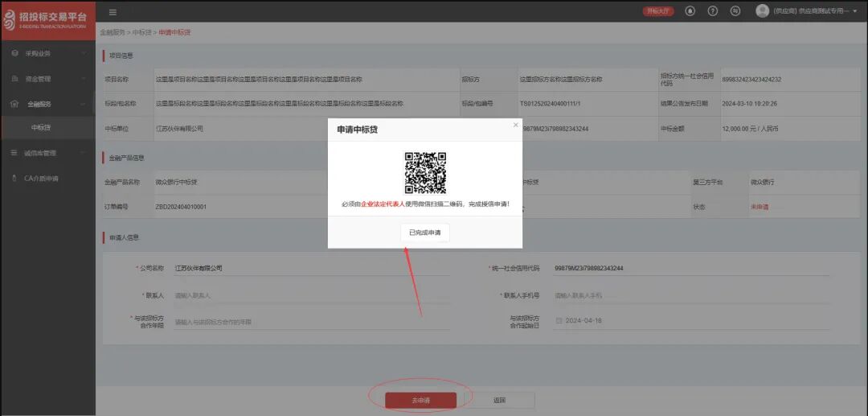Click the platform logo in the sidebar header
This screenshot has height=416, width=868.
point(47,20)
